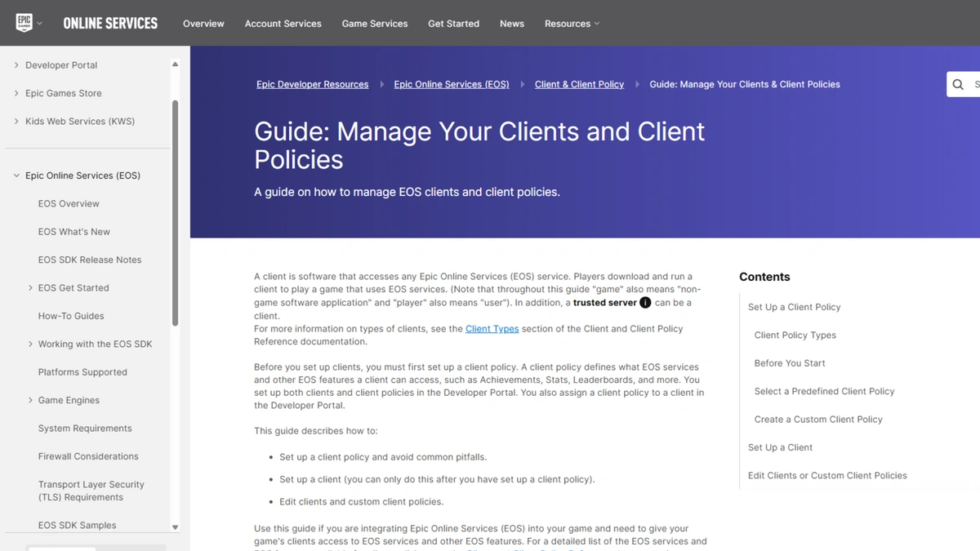
Task: Collapse the Epic Online Services (EOS) section
Action: pyautogui.click(x=16, y=176)
